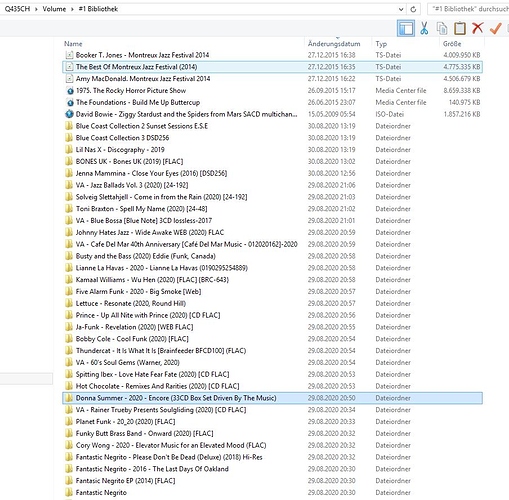
Task: Click the Volume breadcrumb segment
Action: [54, 9]
